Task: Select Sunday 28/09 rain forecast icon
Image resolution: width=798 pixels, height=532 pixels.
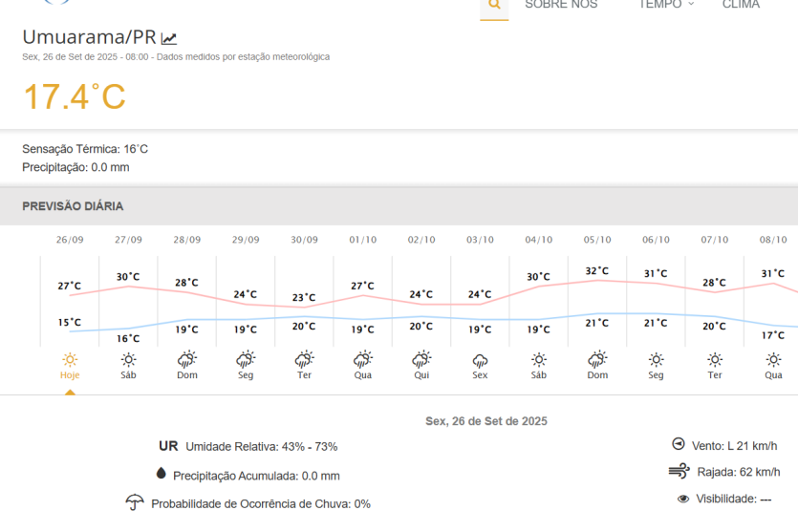Action: [x=187, y=360]
